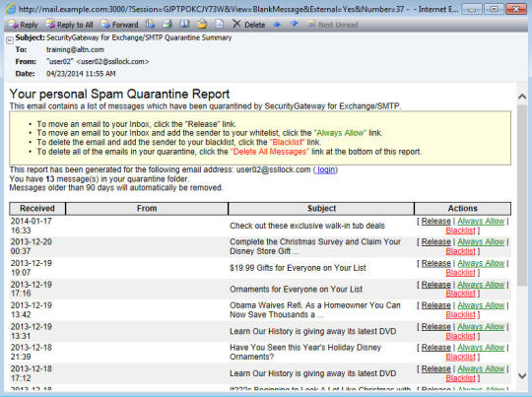Click the sender address user02@ssllock.com in From field
532x397 pixels.
[113, 62]
